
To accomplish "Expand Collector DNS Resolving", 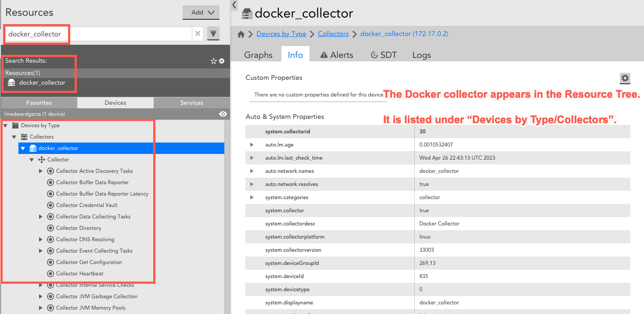I will tap(41, 239).
